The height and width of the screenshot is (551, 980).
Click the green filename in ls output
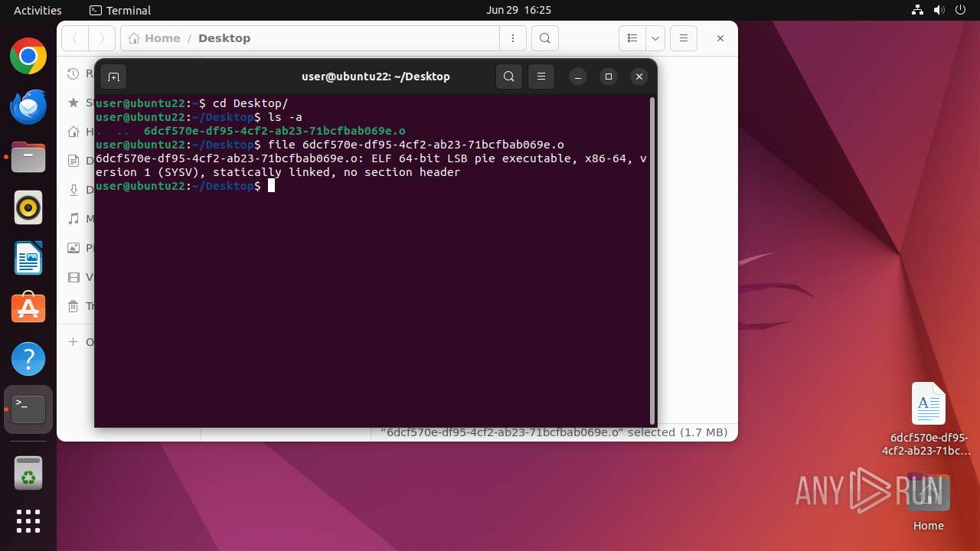click(274, 131)
